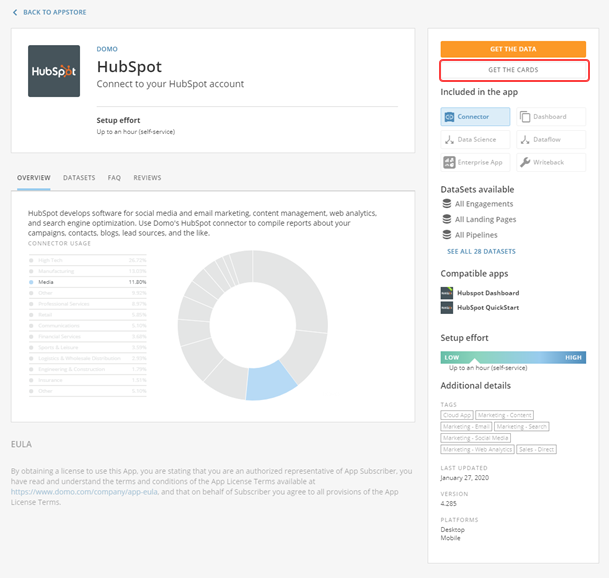Viewport: 609px width, 578px height.
Task: Select the Insurance usage row
Action: pos(87,380)
